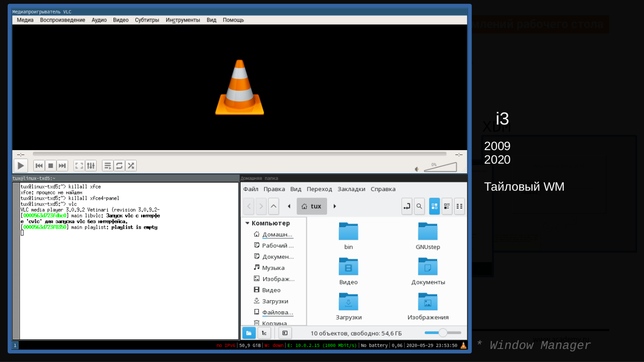Open the Субтитры menu in VLC
The width and height of the screenshot is (644, 362).
[x=147, y=20]
